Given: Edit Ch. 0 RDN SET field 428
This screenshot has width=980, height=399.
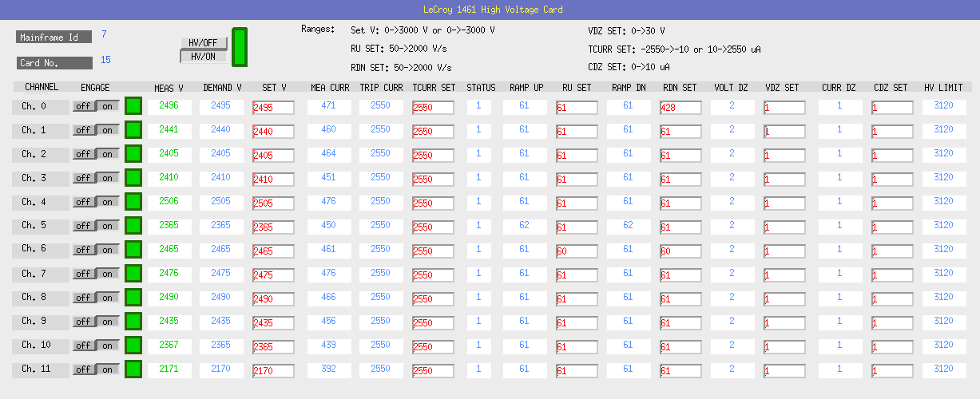Looking at the screenshot, I should [680, 107].
